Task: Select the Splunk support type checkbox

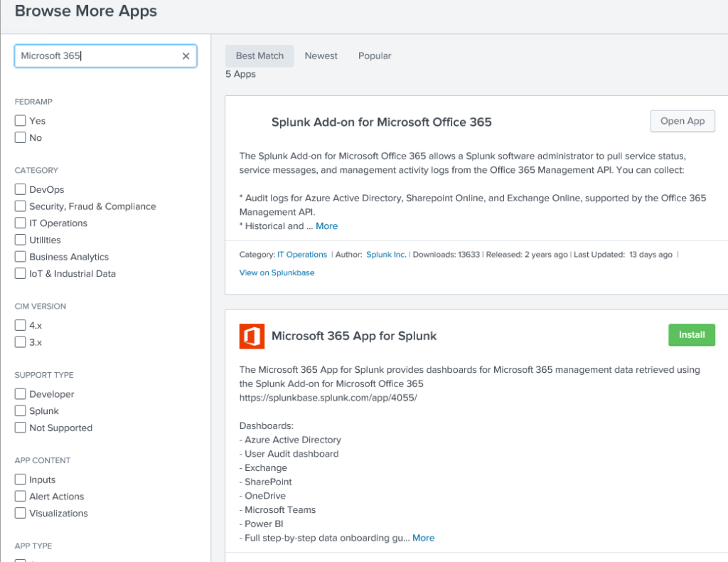Action: (20, 411)
